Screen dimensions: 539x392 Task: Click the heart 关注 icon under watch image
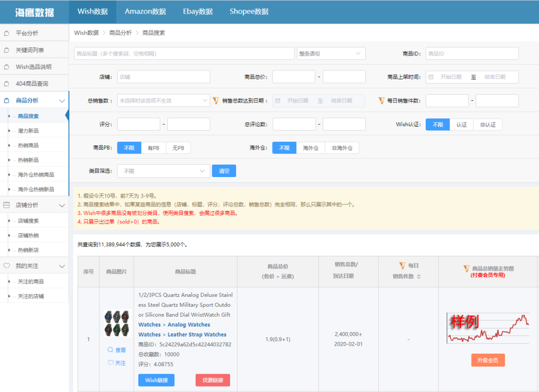110,363
